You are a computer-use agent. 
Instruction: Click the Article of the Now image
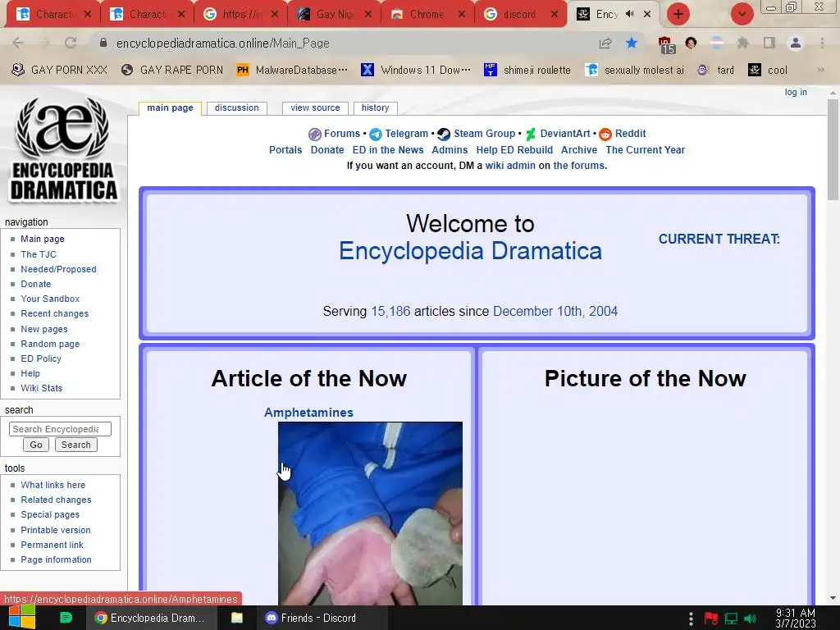coord(370,514)
